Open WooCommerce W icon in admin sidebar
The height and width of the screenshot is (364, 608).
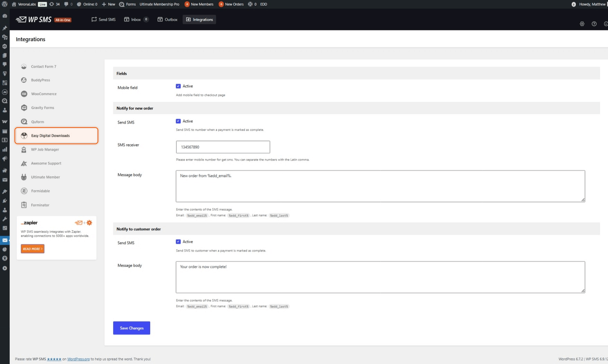point(5,122)
